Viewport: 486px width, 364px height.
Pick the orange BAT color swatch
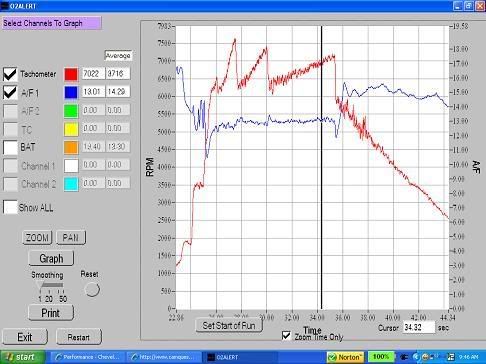point(71,147)
